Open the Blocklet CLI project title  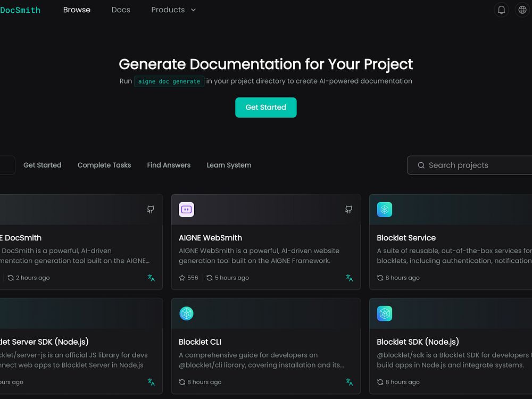tap(200, 342)
